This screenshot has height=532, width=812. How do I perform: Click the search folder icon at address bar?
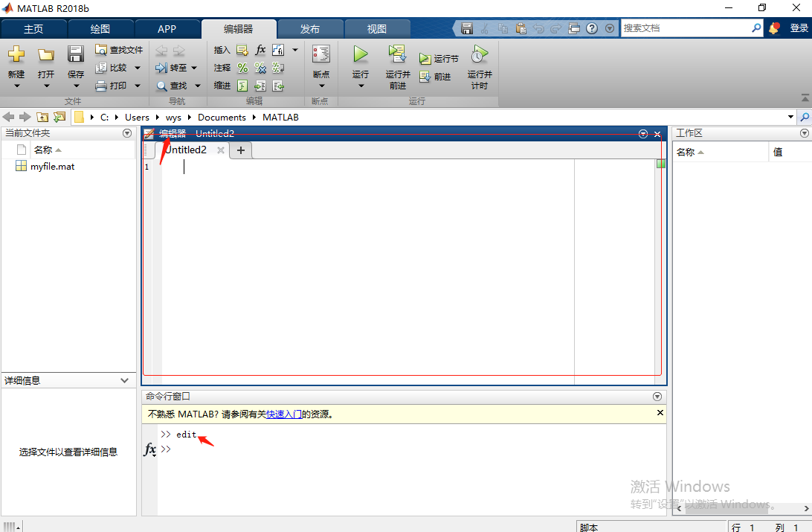pos(805,117)
